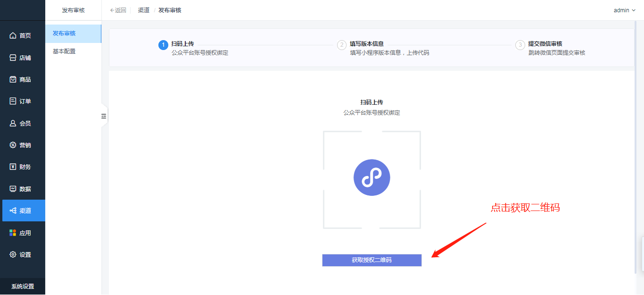
Task: Click the mini-program logo in the QR frame
Action: pos(372,177)
